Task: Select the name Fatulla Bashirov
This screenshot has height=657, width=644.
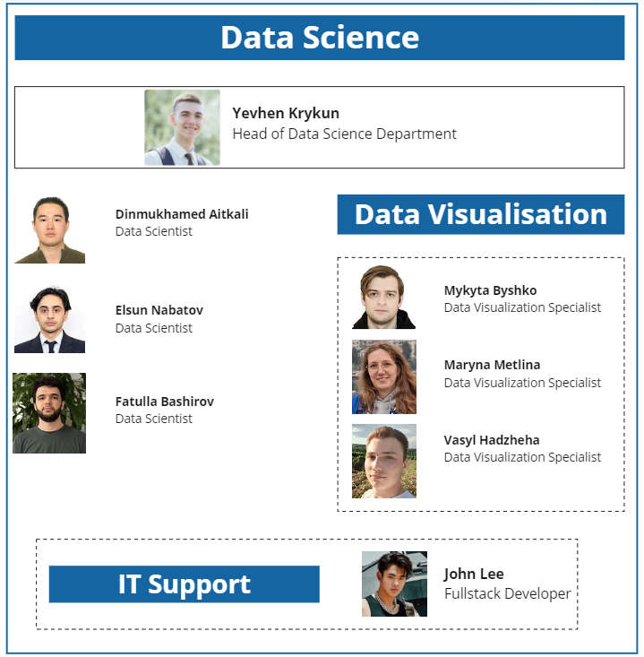Action: pyautogui.click(x=165, y=402)
